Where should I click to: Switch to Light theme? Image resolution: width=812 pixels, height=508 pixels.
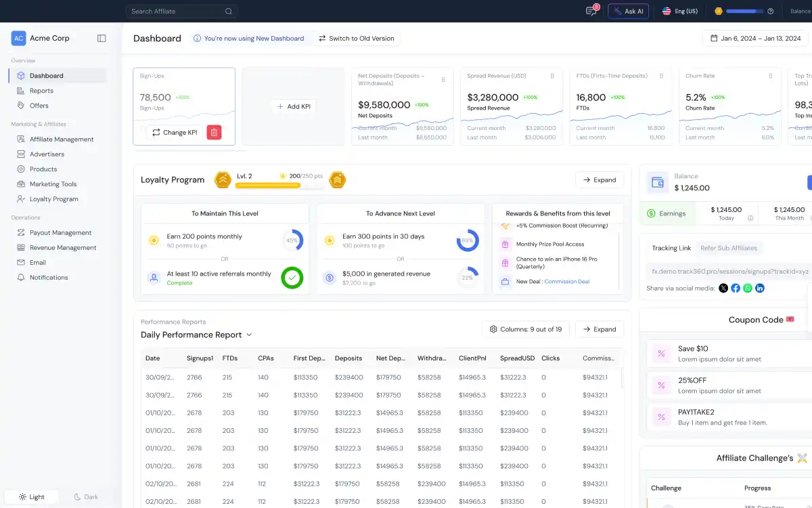[32, 496]
